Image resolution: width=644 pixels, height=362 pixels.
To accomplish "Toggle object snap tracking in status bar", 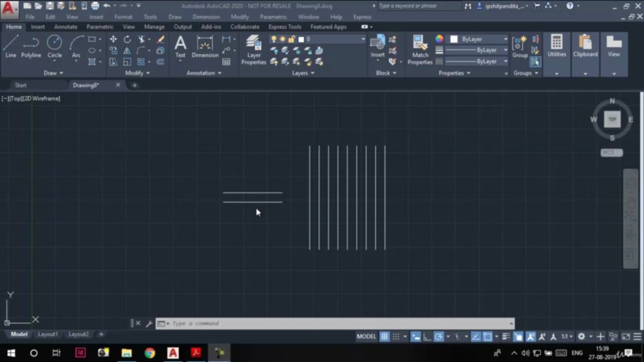I will (x=476, y=336).
